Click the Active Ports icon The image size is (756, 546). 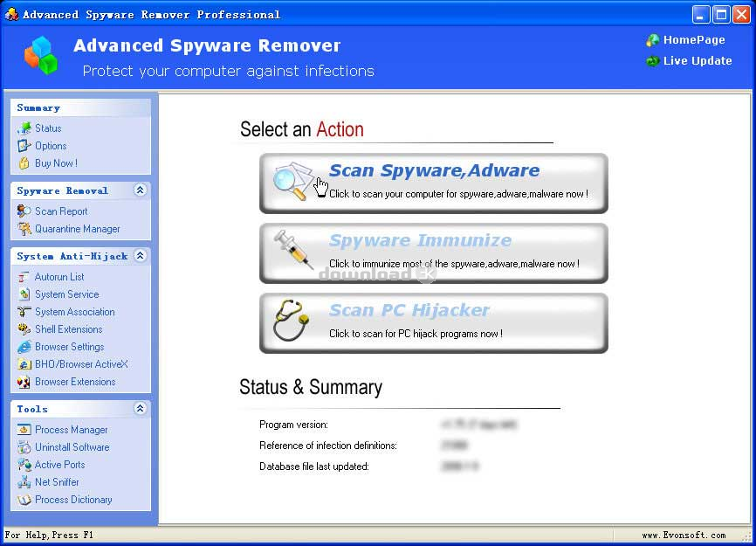click(x=24, y=465)
